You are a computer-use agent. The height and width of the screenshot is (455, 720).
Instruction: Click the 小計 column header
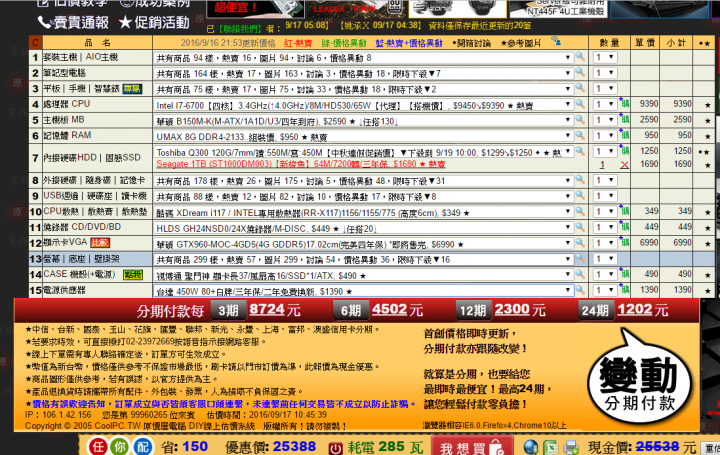tap(676, 43)
